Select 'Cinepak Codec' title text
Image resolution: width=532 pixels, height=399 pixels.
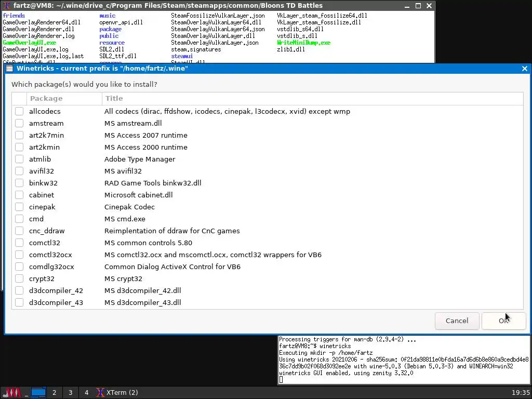tap(129, 207)
